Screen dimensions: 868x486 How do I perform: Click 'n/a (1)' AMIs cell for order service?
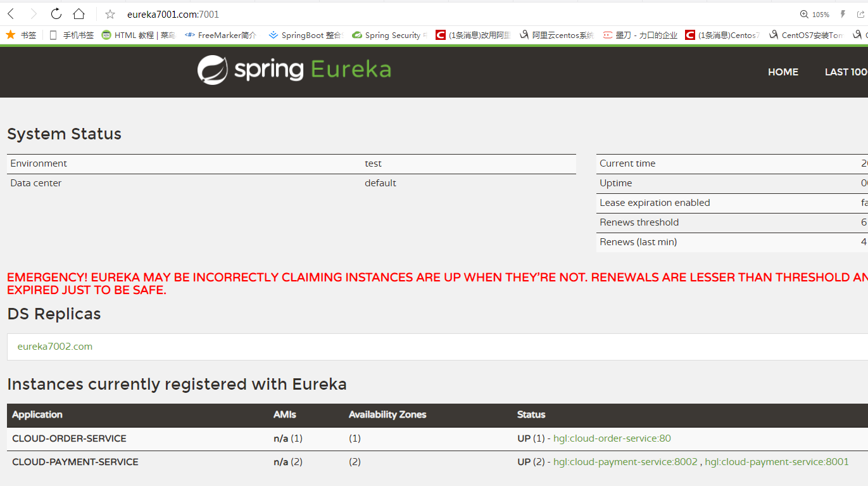pos(288,438)
